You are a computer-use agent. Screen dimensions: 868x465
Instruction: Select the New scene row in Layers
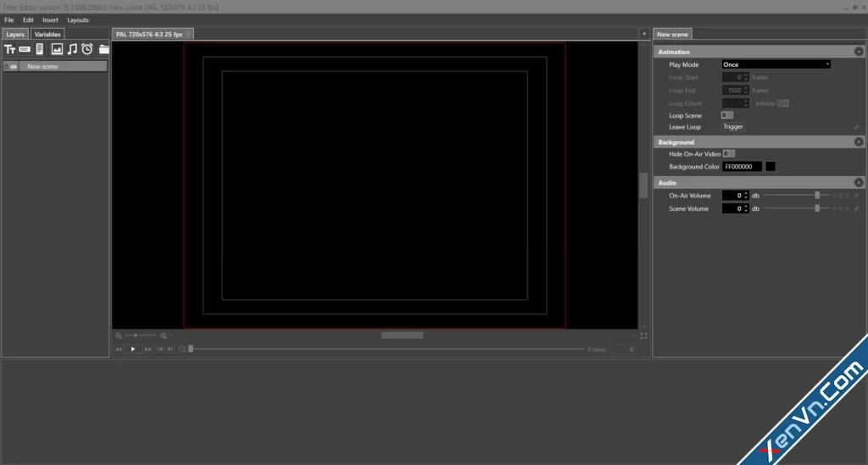point(55,66)
